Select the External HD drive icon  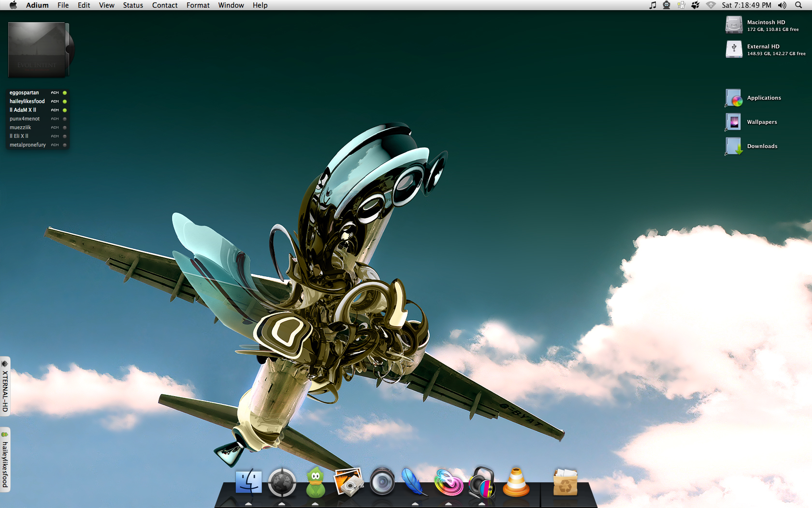tap(734, 49)
